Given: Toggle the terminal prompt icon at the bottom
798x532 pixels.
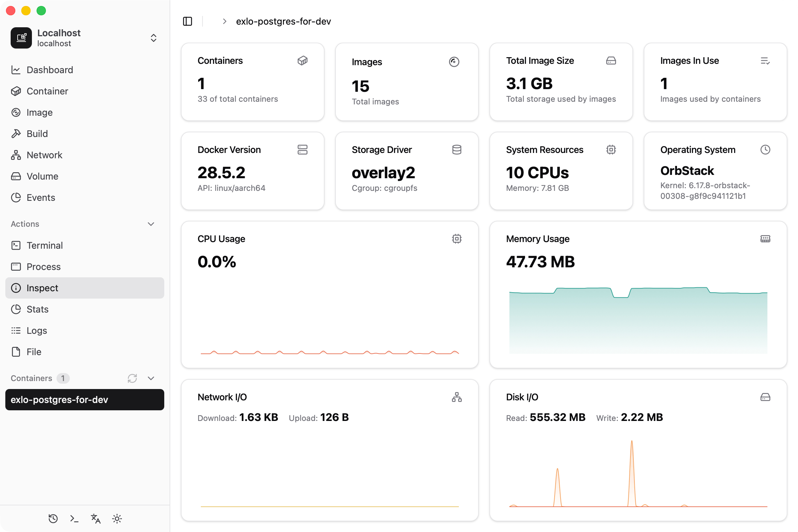Looking at the screenshot, I should point(74,519).
